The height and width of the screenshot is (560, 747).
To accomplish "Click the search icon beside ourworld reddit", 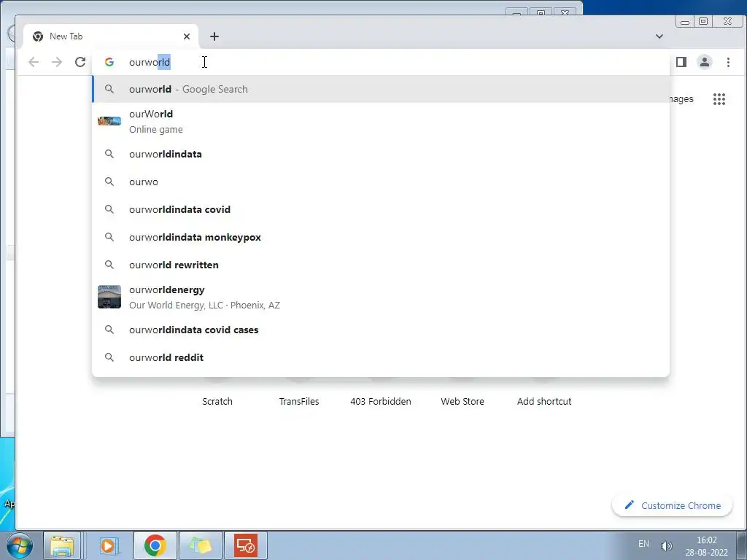I will 109,357.
